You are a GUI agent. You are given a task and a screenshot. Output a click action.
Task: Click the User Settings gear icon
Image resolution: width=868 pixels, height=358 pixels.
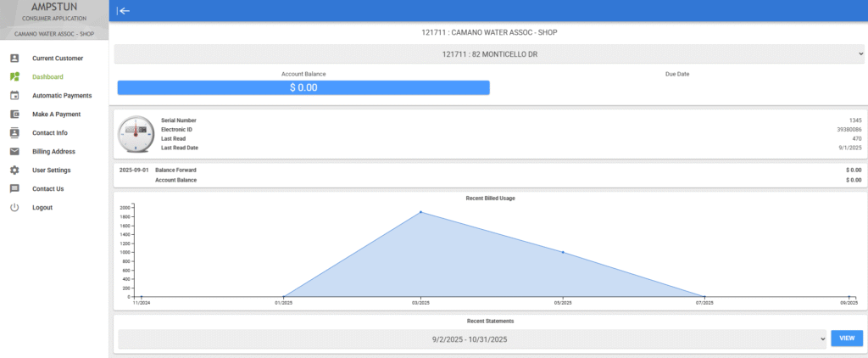tap(14, 171)
